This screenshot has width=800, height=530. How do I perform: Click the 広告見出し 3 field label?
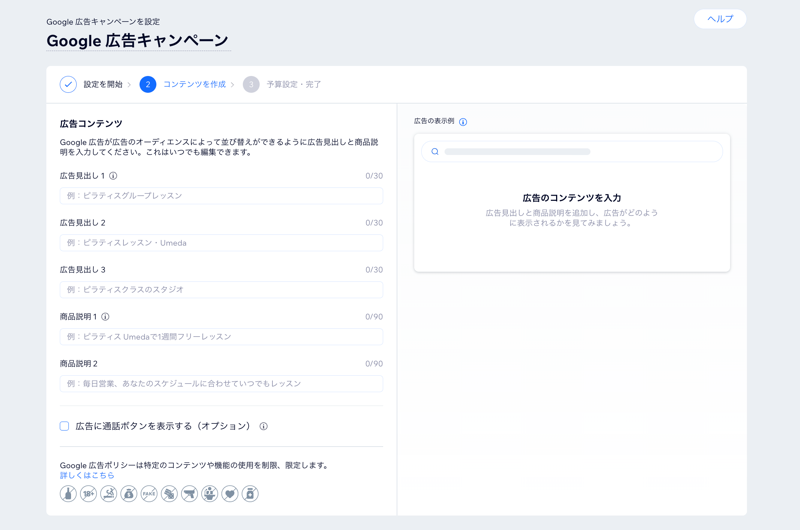83,270
